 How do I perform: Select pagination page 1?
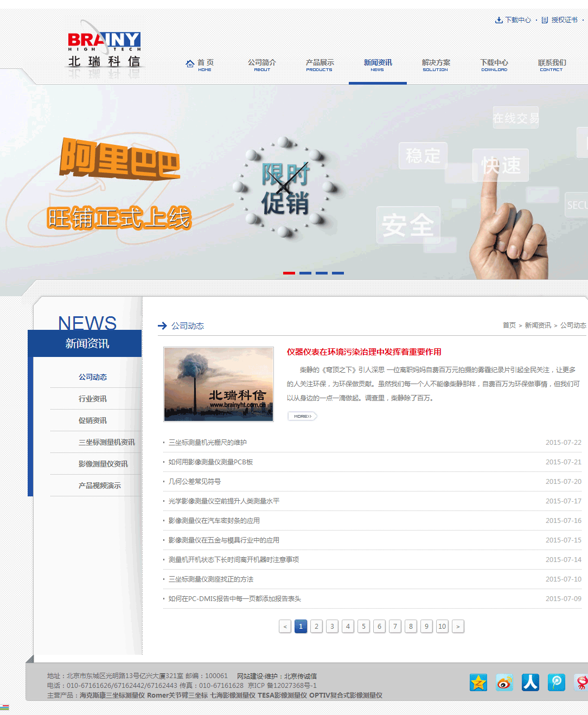coord(301,627)
